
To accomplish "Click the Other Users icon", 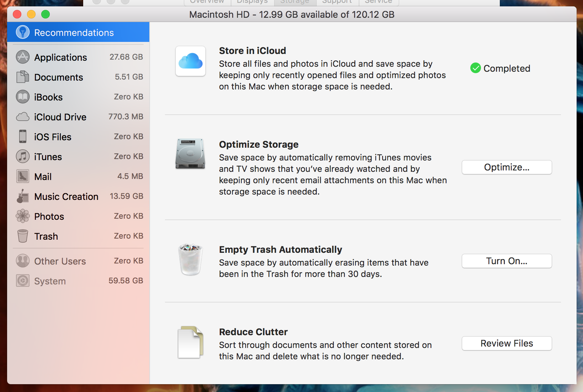I will (23, 261).
